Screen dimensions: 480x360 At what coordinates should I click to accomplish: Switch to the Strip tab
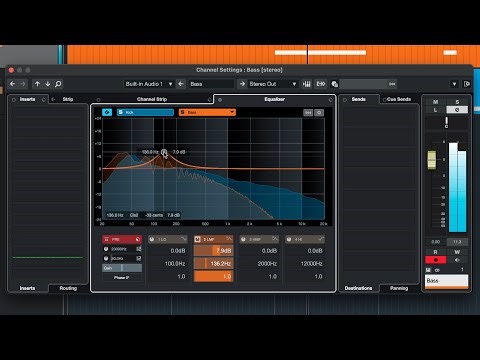(68, 99)
